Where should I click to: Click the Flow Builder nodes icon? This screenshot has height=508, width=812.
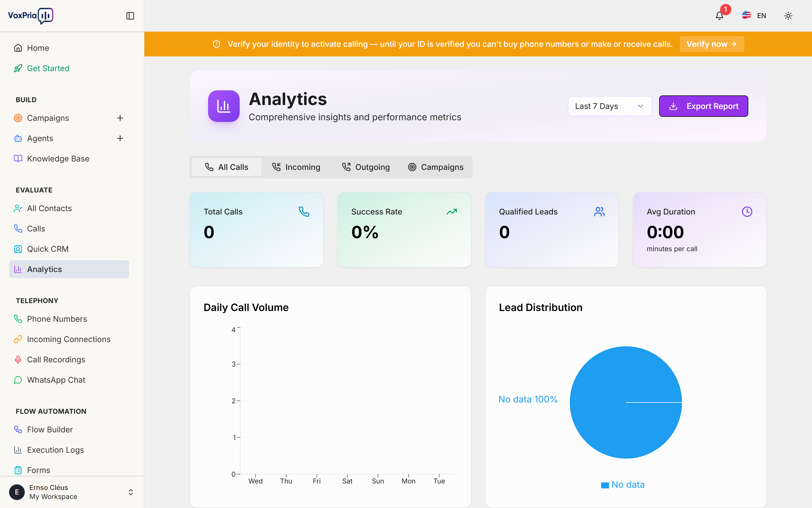(x=18, y=430)
